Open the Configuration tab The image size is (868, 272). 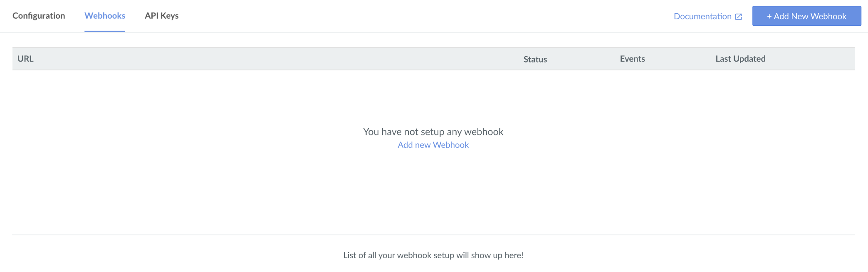39,16
